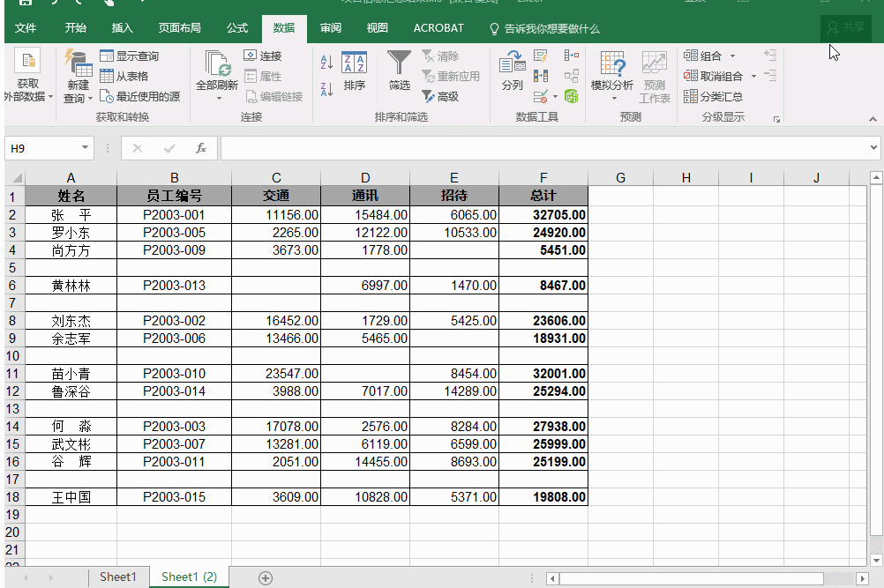
Task: Click Subtotal (分类汇总) button
Action: pyautogui.click(x=713, y=96)
